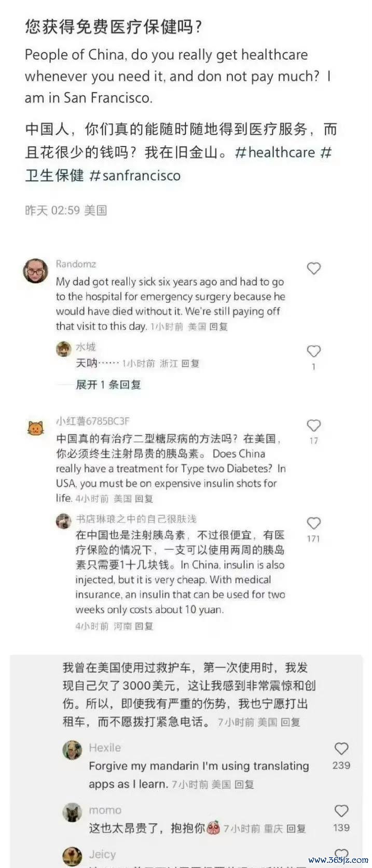This screenshot has height=868, width=372.
Task: Open username 书店琳琅之中的自己很肤浅 profile
Action: point(136,519)
